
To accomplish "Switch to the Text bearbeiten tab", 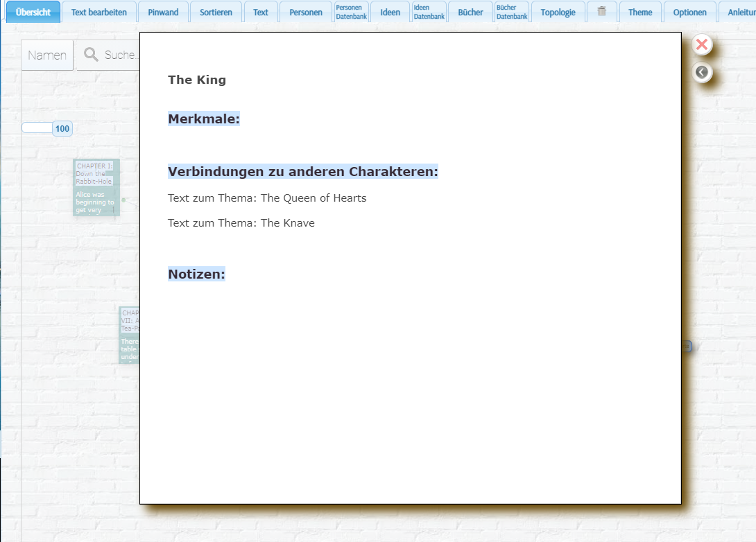I will click(x=98, y=12).
